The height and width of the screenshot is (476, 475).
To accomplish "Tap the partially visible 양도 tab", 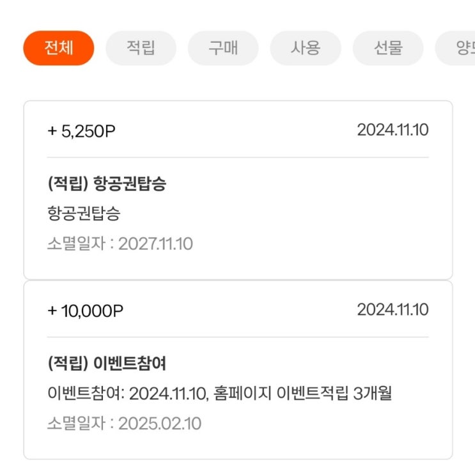I will (456, 48).
